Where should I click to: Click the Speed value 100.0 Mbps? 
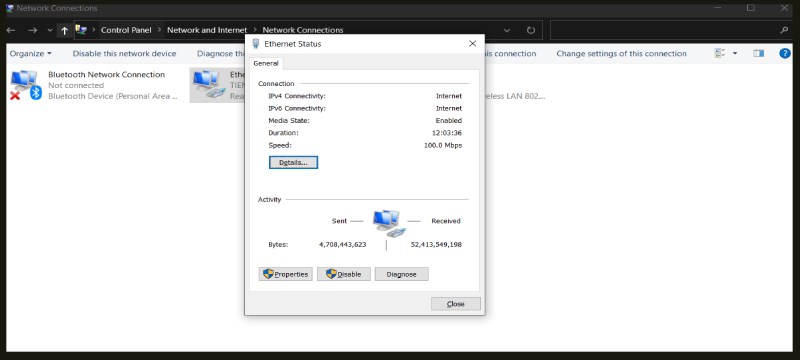point(443,146)
